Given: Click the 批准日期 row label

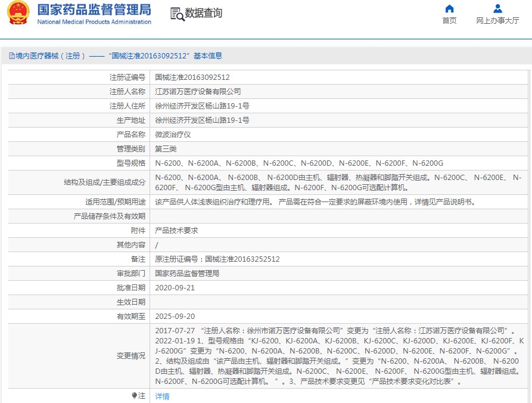Looking at the screenshot, I should tap(131, 288).
